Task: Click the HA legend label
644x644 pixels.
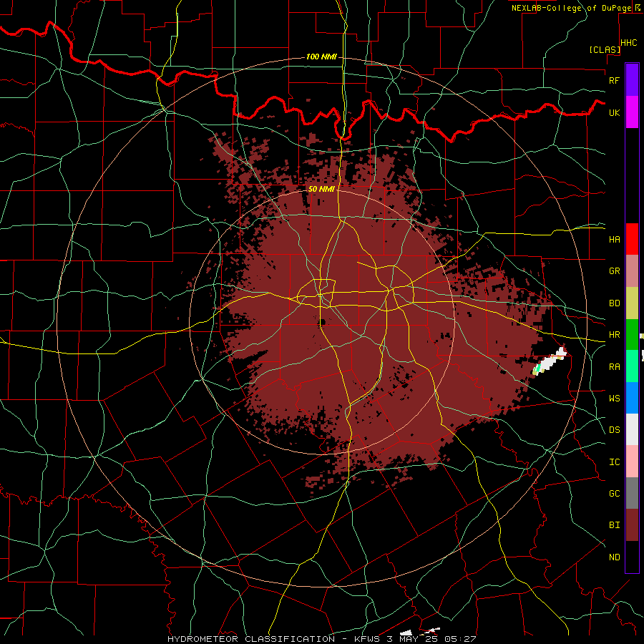Action: (x=614, y=239)
